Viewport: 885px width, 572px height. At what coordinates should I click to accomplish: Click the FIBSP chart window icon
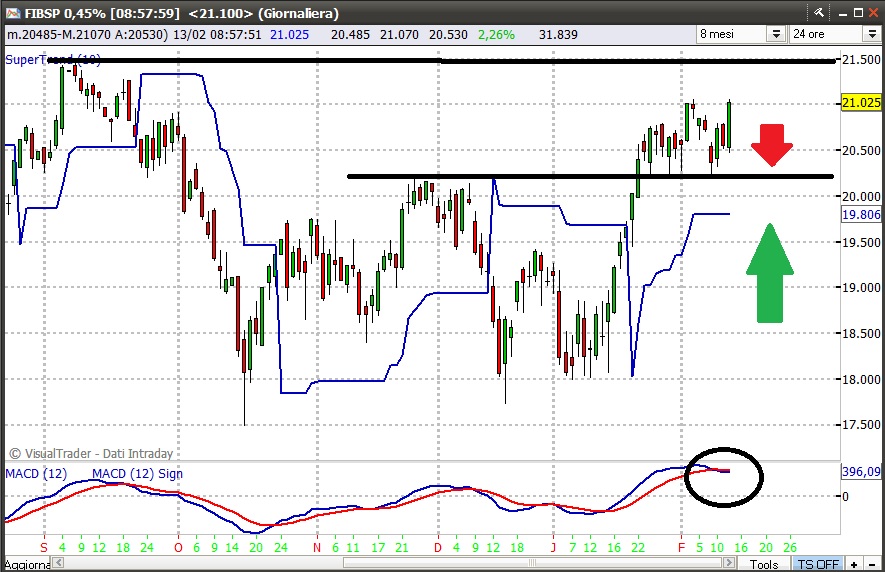click(x=12, y=13)
